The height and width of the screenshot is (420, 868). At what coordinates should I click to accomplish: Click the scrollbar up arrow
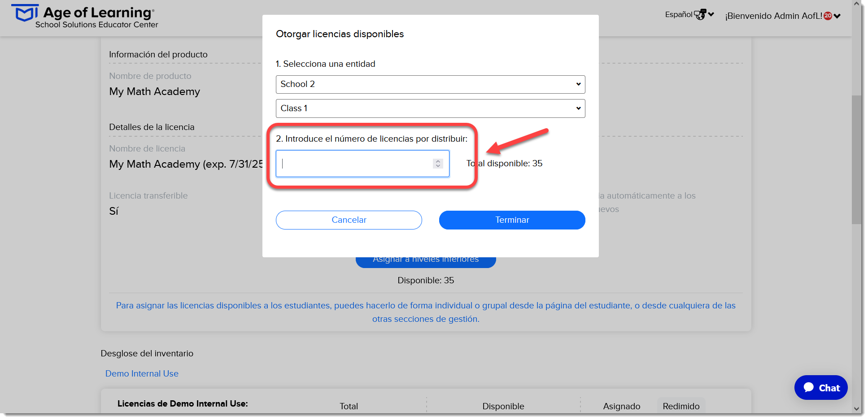tap(856, 4)
